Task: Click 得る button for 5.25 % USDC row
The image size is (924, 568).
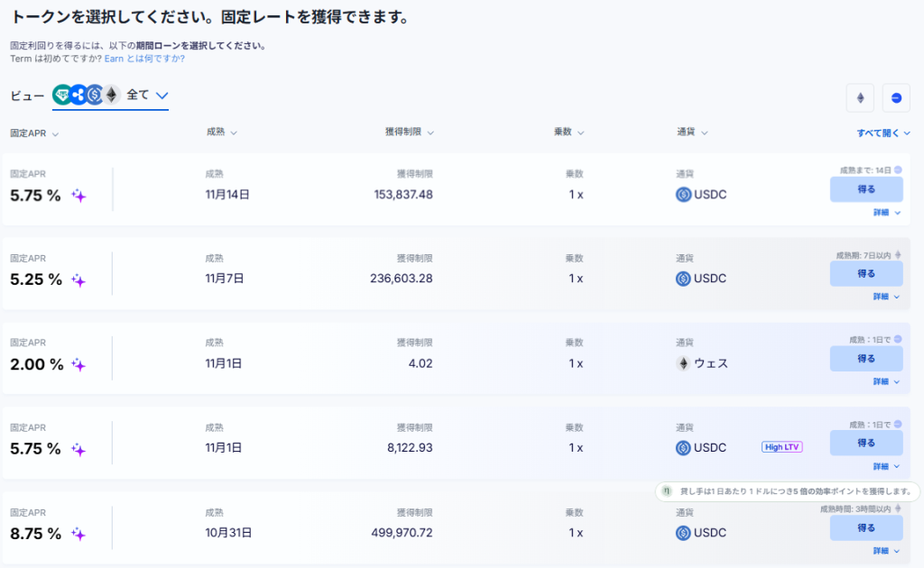Action: click(866, 273)
